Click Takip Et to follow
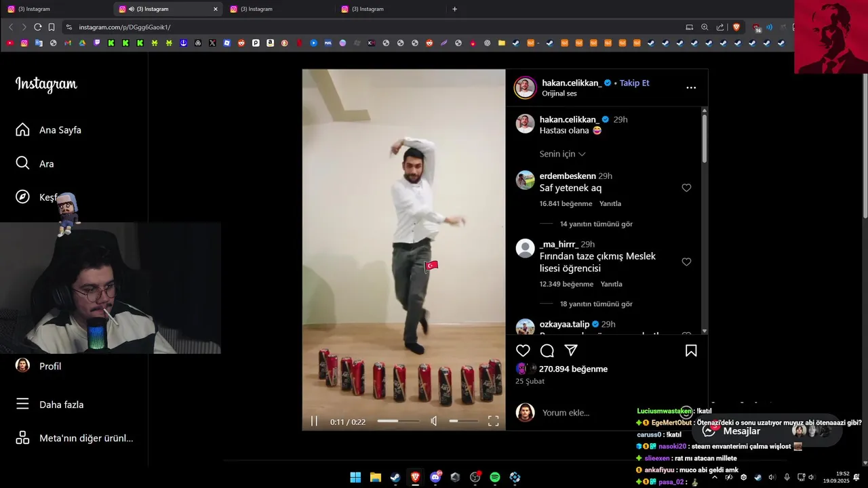Viewport: 868px width, 488px height. [634, 83]
